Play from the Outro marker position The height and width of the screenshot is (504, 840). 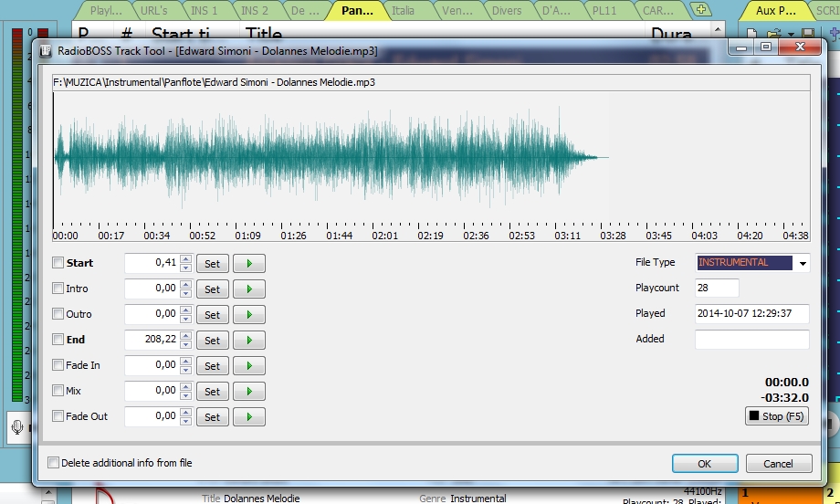(x=249, y=314)
